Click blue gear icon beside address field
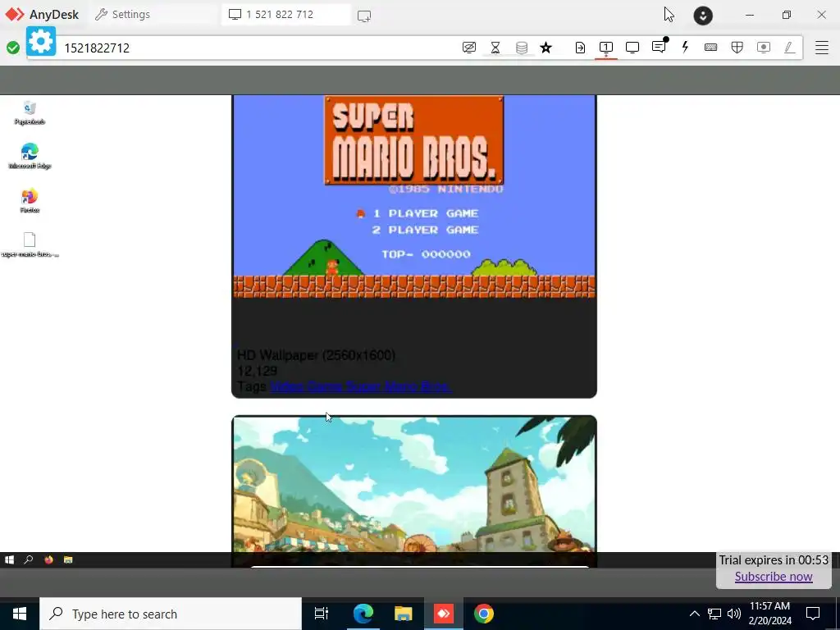Screen dimensions: 840x630 point(41,41)
